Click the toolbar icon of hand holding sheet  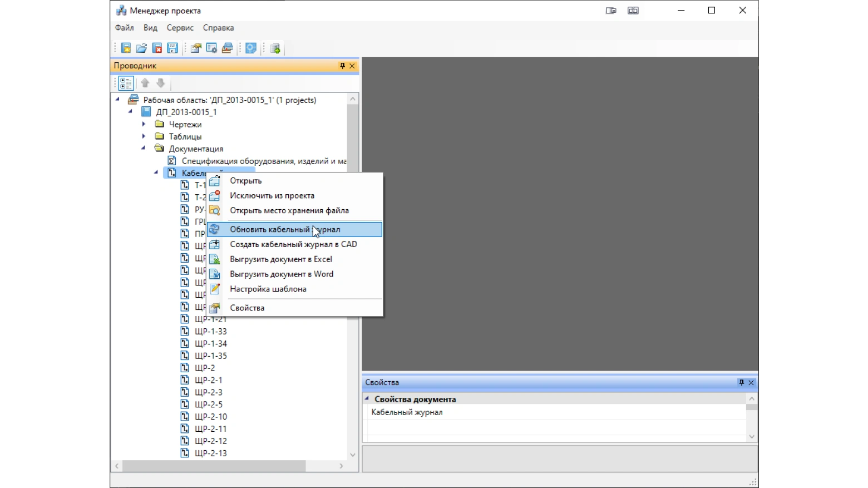click(196, 48)
